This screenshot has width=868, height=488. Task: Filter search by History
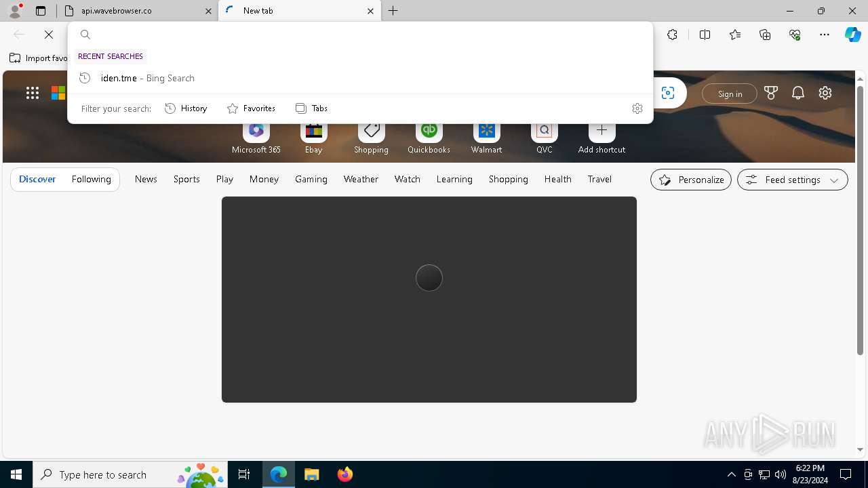click(186, 108)
